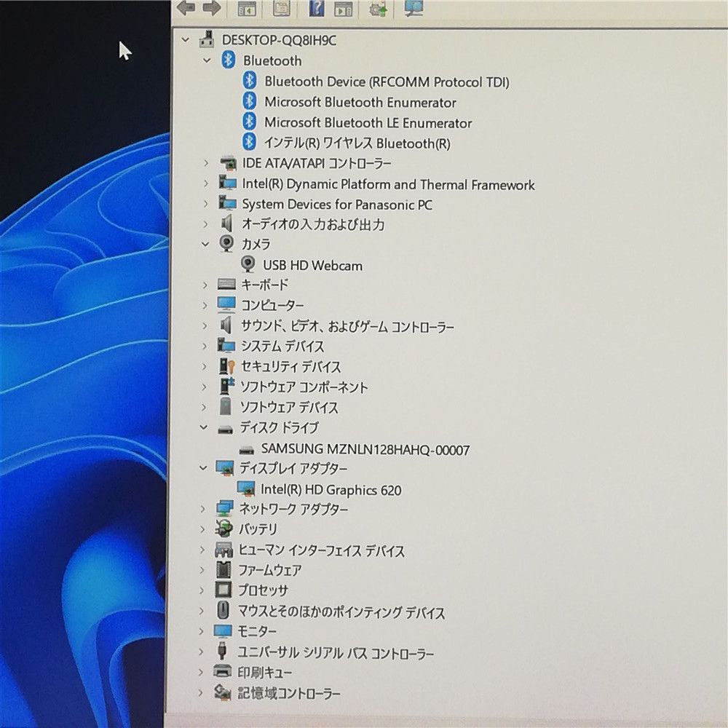Click the DESKTOP-QQ8IH9C computer name
Viewport: 728px width, 728px height.
pos(279,40)
